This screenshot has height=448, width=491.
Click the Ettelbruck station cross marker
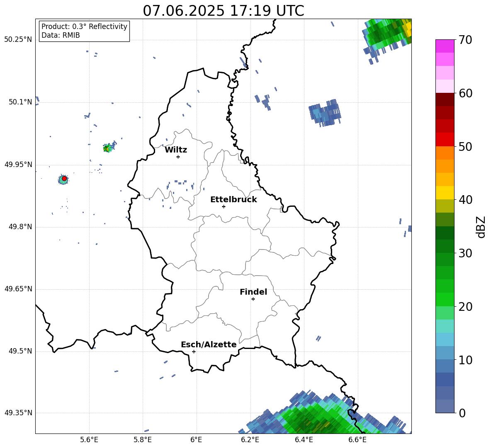(x=224, y=206)
